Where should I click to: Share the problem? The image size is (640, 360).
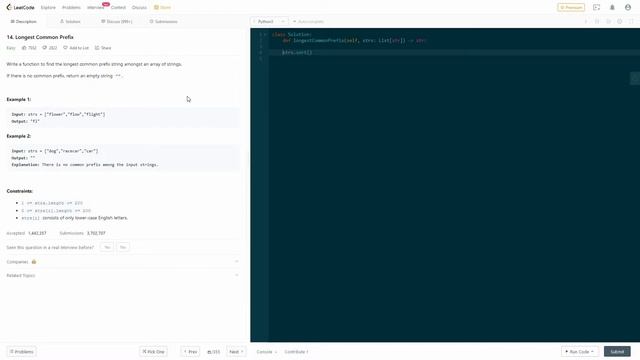click(x=103, y=48)
